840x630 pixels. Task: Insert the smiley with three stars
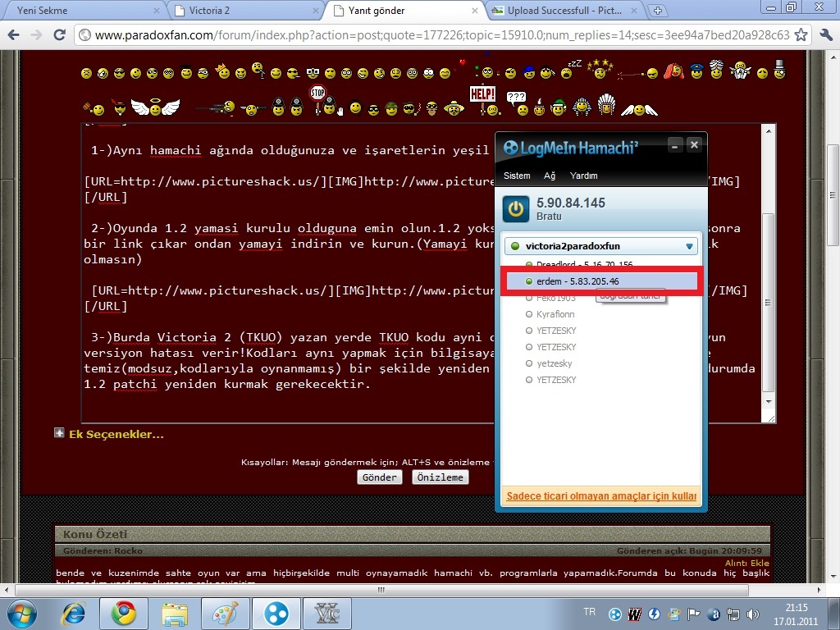pos(600,69)
